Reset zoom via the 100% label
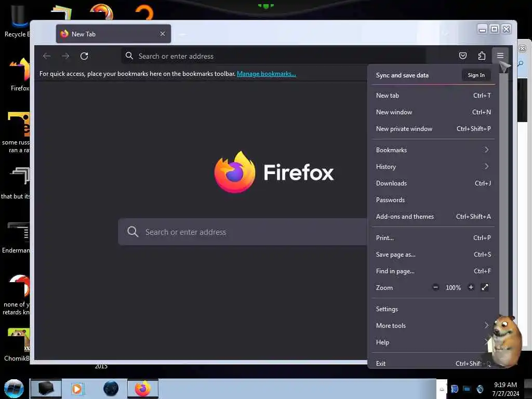Screen dimensions: 532x399 [453, 288]
